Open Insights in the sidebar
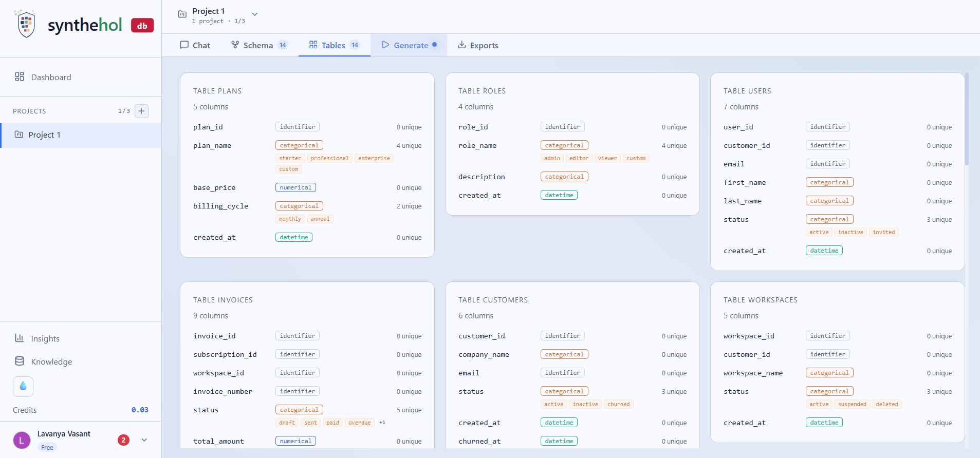 coord(81,338)
